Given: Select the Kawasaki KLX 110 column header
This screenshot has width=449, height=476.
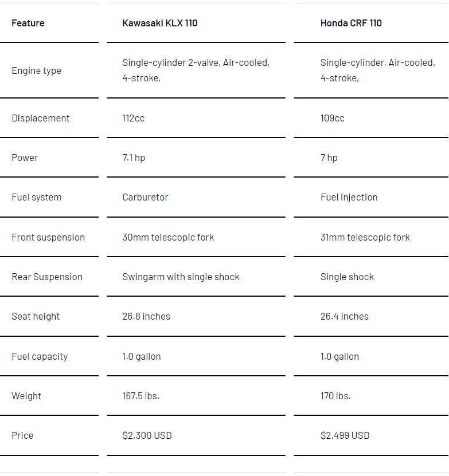Looking at the screenshot, I should tap(160, 23).
